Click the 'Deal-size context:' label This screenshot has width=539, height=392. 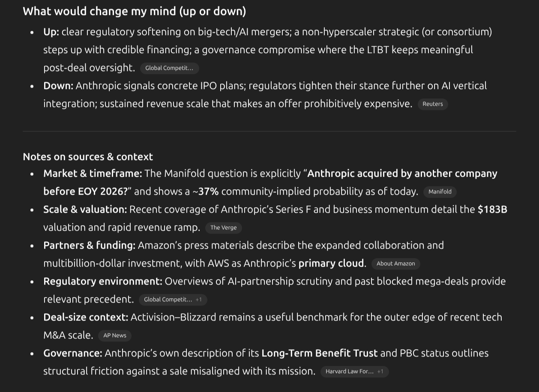(x=86, y=317)
